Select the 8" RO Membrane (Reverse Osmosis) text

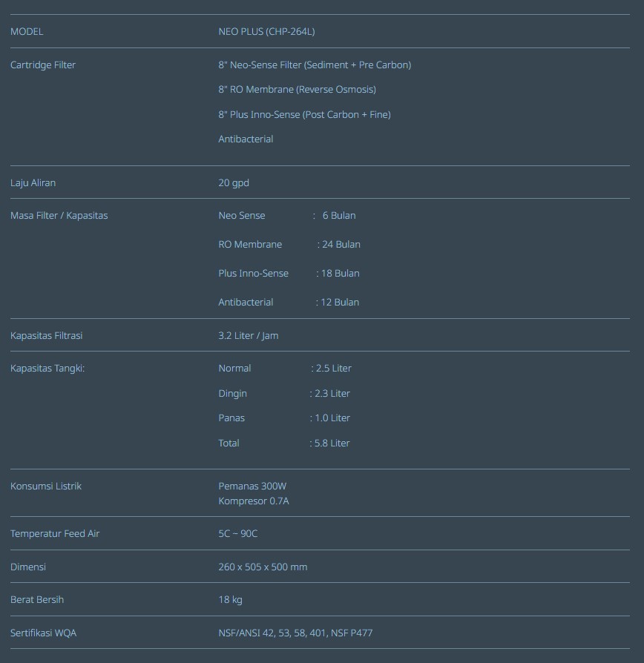(x=297, y=89)
